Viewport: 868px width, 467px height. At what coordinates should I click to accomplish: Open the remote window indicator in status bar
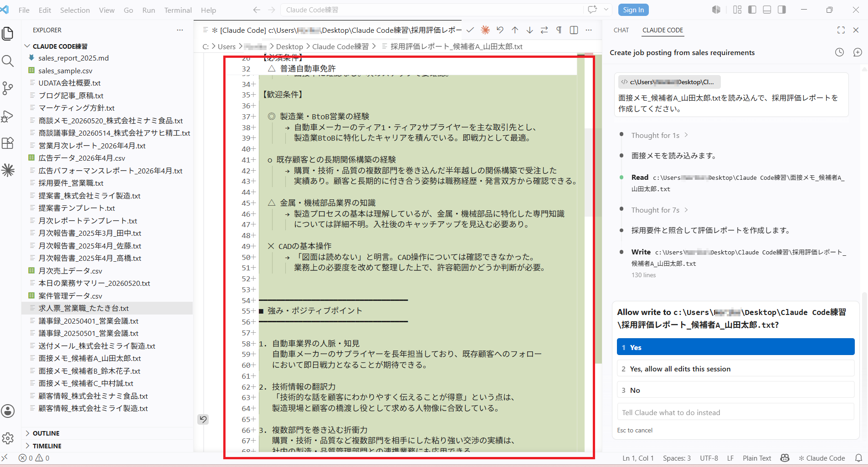pyautogui.click(x=5, y=458)
